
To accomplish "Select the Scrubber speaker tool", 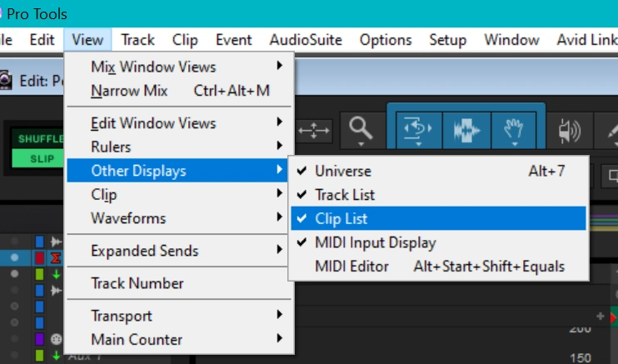I will pos(570,130).
